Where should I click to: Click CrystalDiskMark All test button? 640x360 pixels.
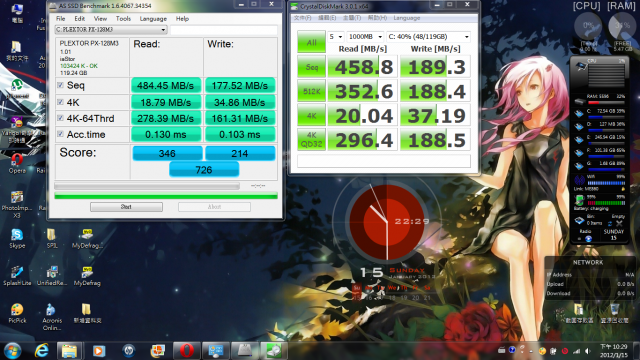click(x=311, y=42)
